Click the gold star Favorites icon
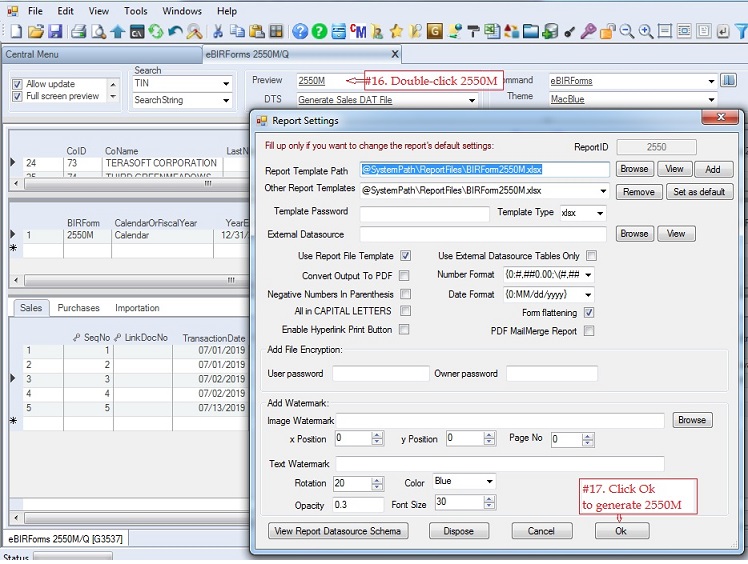This screenshot has width=748, height=564. pos(396,32)
